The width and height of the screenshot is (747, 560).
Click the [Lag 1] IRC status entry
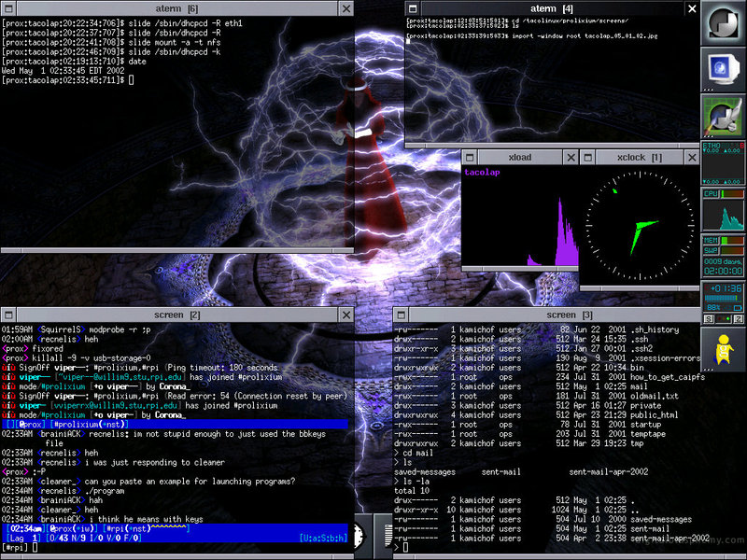click(x=22, y=539)
